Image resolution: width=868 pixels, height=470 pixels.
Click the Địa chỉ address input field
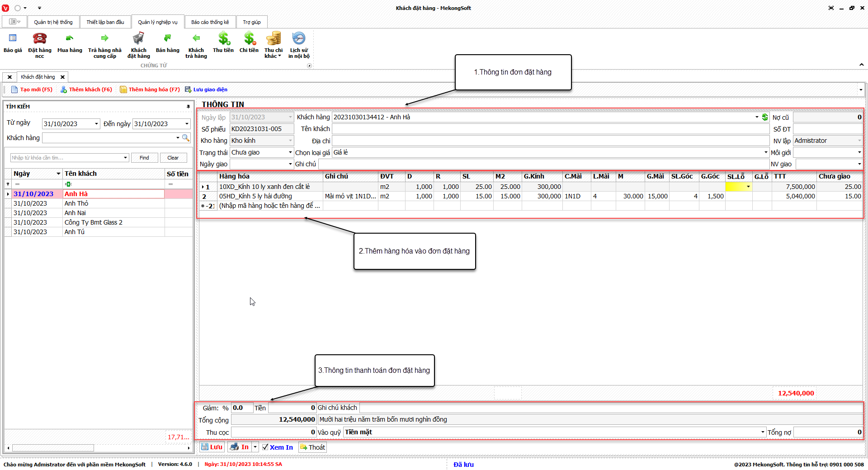pos(551,141)
